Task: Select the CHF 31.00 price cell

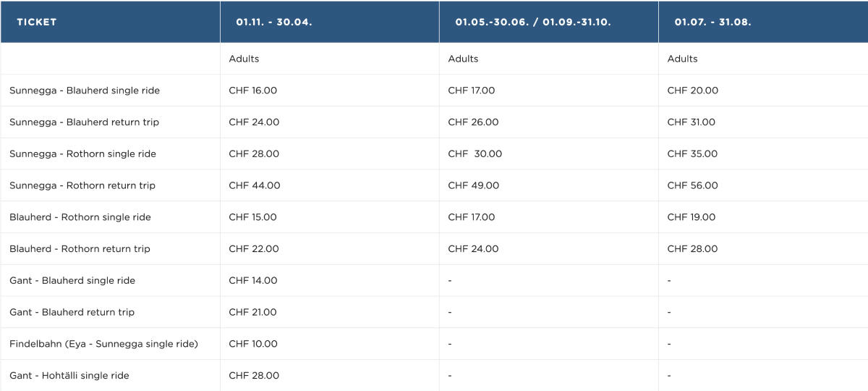Action: pos(691,122)
